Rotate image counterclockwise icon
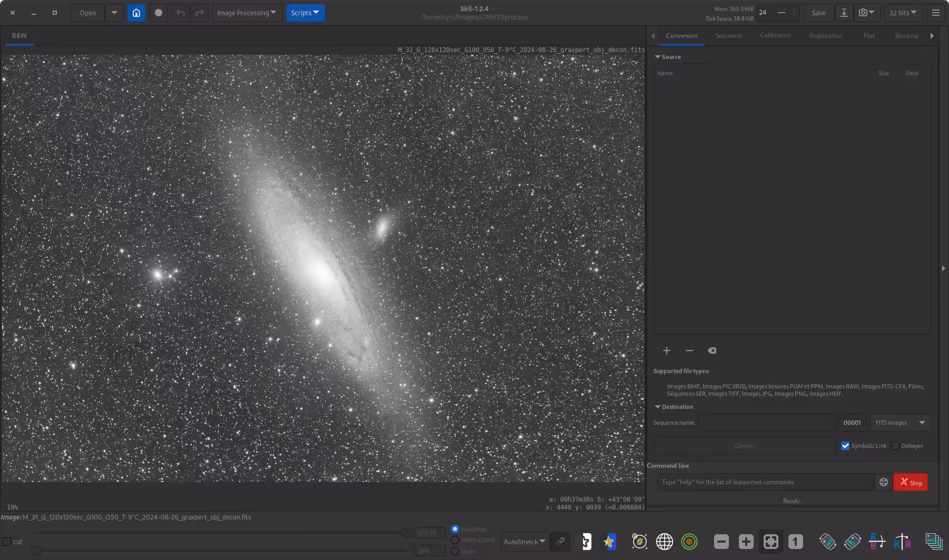949x560 pixels. point(827,541)
